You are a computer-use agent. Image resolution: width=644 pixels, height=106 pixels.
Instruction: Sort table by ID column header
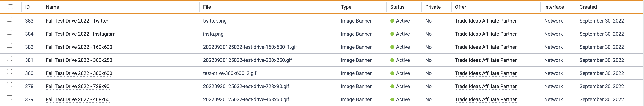point(27,7)
